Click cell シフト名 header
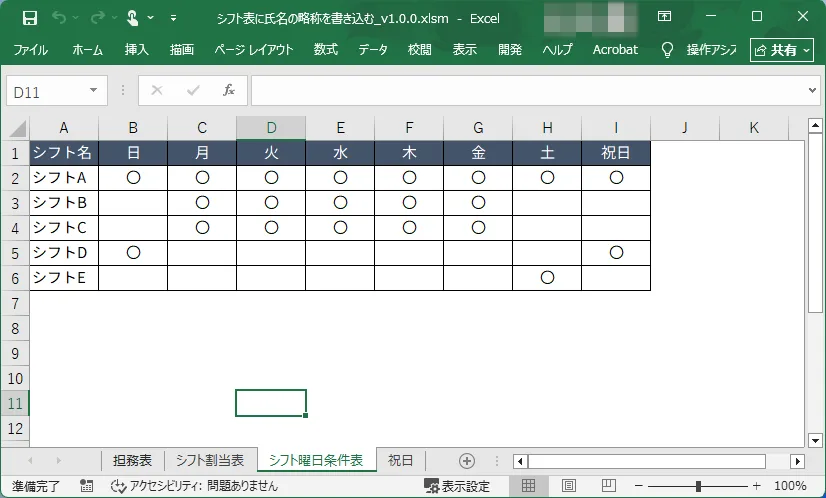Image resolution: width=826 pixels, height=498 pixels. (64, 153)
